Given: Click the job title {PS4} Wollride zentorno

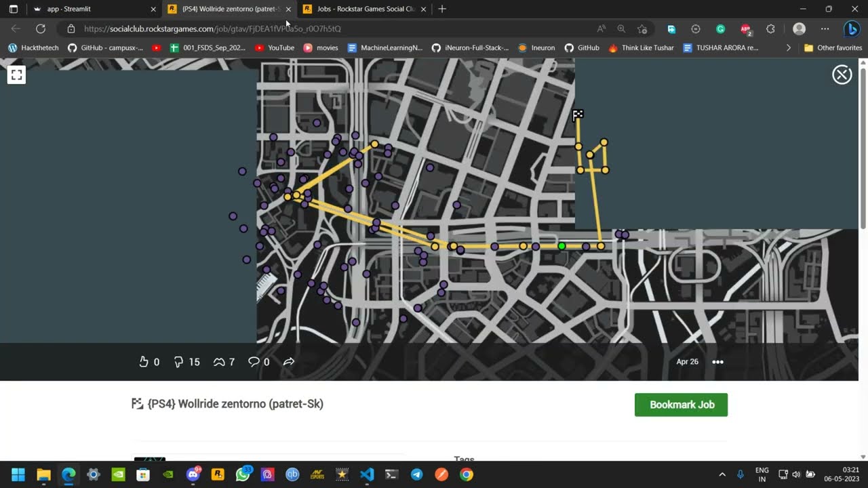Looking at the screenshot, I should coord(235,404).
